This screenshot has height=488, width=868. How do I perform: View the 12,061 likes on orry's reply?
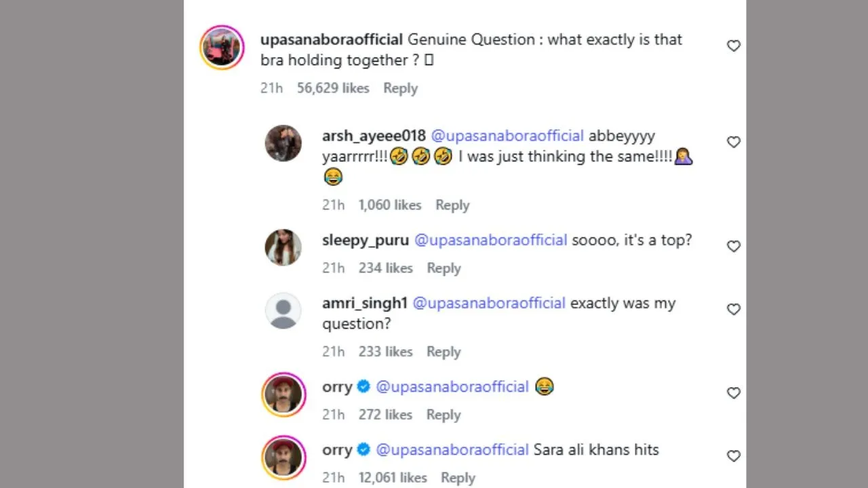[393, 478]
